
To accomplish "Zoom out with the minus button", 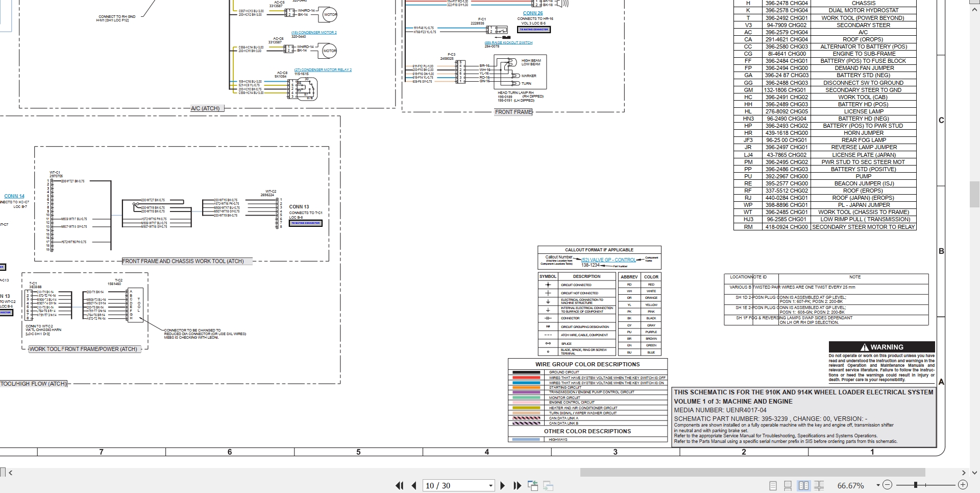I will pyautogui.click(x=887, y=485).
